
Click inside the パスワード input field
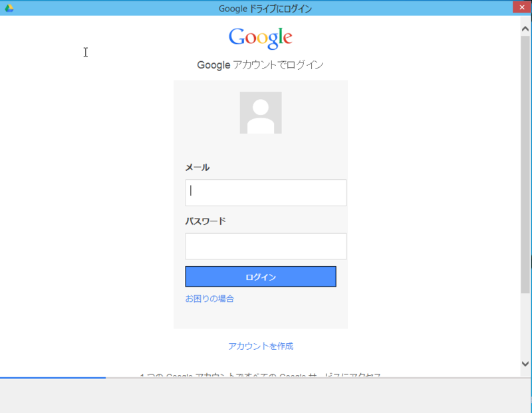tap(265, 246)
